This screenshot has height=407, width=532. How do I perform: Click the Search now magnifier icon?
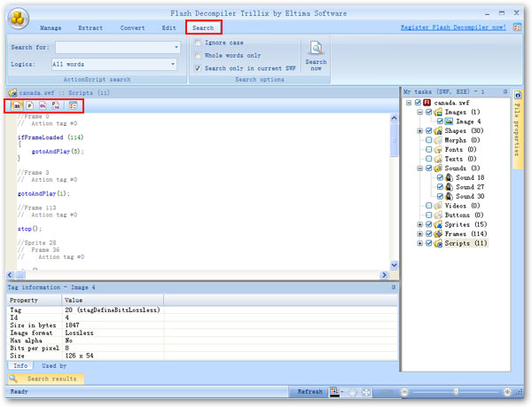click(x=316, y=48)
